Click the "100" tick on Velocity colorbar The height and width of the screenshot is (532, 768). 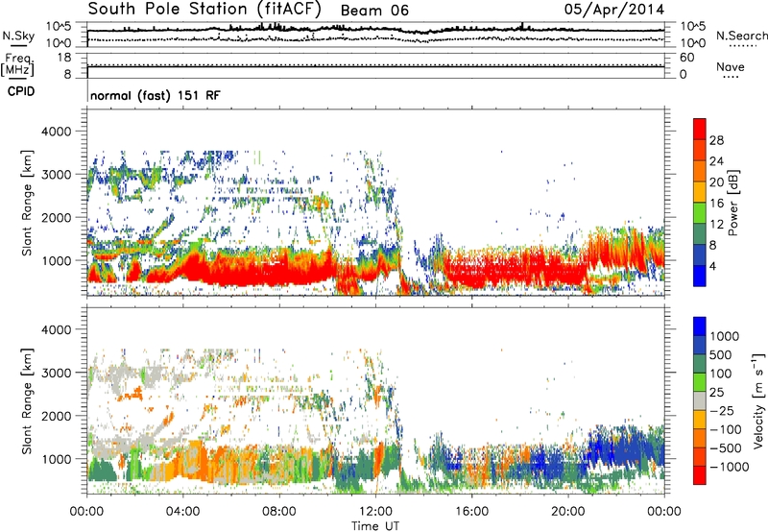tap(721, 374)
